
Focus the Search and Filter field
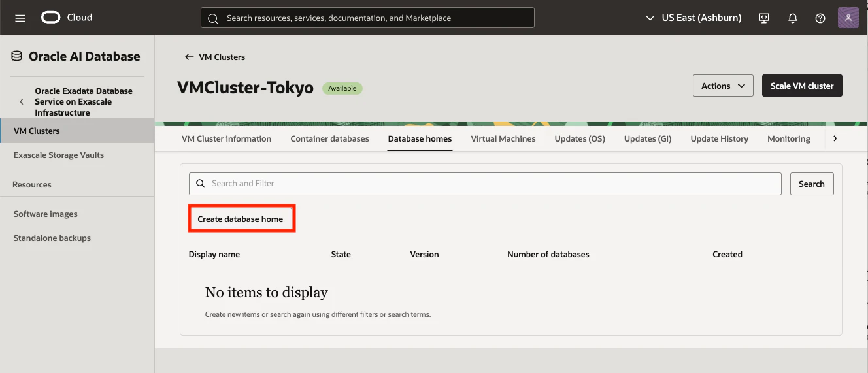485,184
